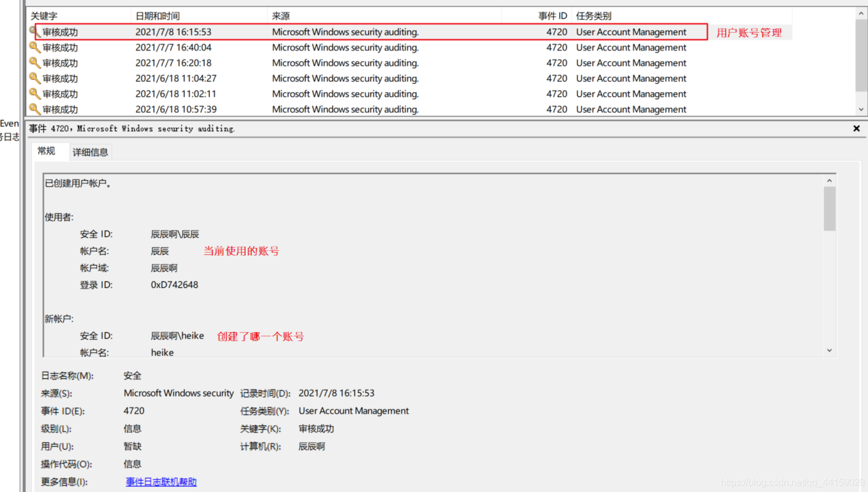
Task: Click key icon of 2021/6/18 10:57:39 event
Action: point(35,109)
